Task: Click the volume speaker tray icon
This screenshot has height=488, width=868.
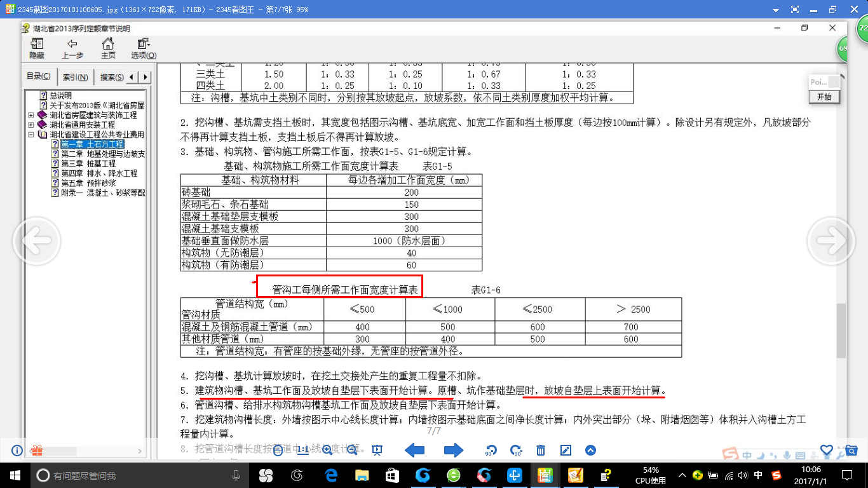Action: [x=742, y=475]
